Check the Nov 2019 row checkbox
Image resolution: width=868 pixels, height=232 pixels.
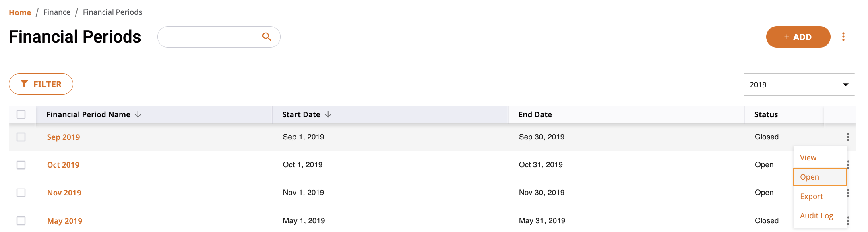21,193
